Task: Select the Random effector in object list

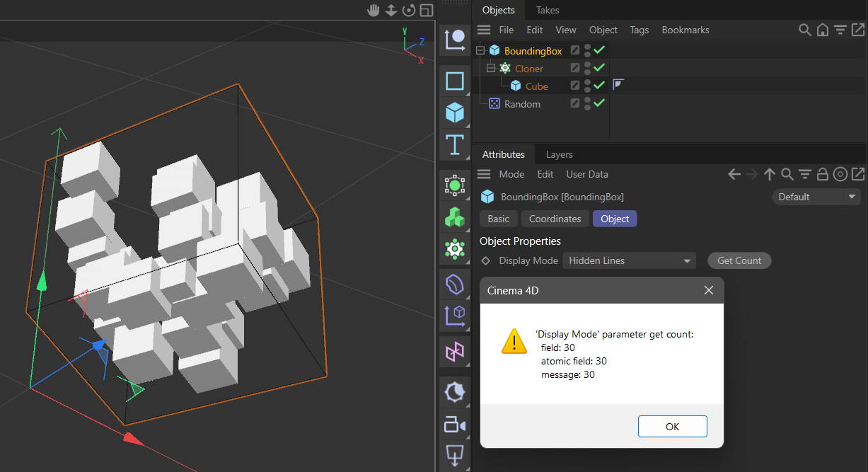Action: (x=522, y=104)
